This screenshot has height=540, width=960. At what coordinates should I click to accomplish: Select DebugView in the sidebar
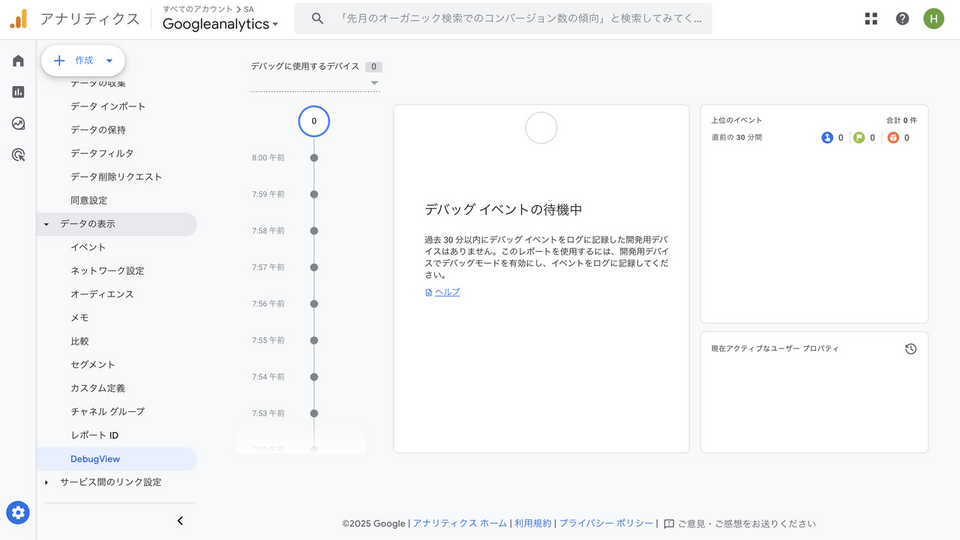pyautogui.click(x=95, y=459)
